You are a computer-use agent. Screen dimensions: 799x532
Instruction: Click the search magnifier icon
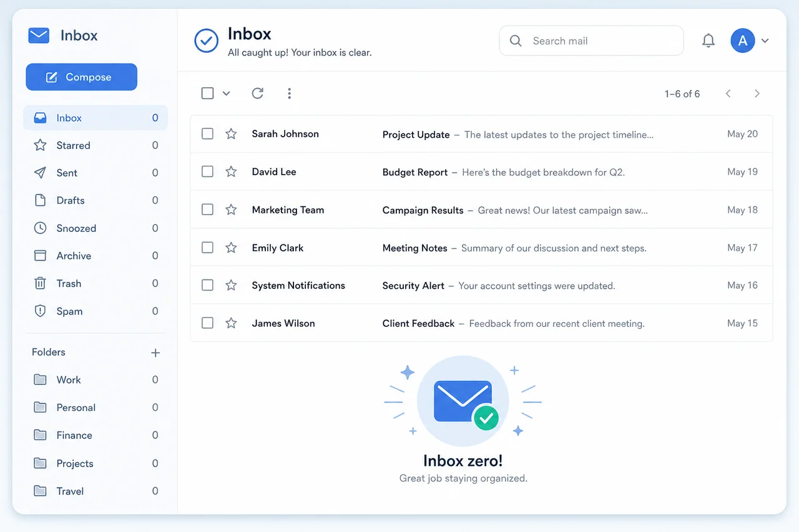coord(516,41)
